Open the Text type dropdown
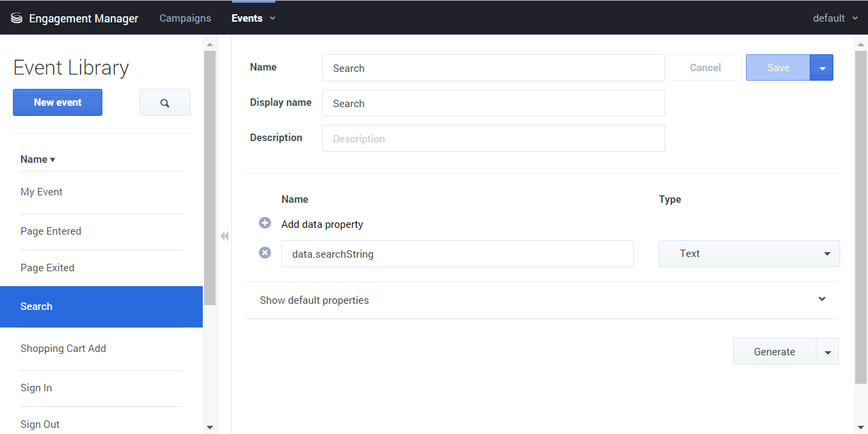The height and width of the screenshot is (434, 868). pos(749,254)
